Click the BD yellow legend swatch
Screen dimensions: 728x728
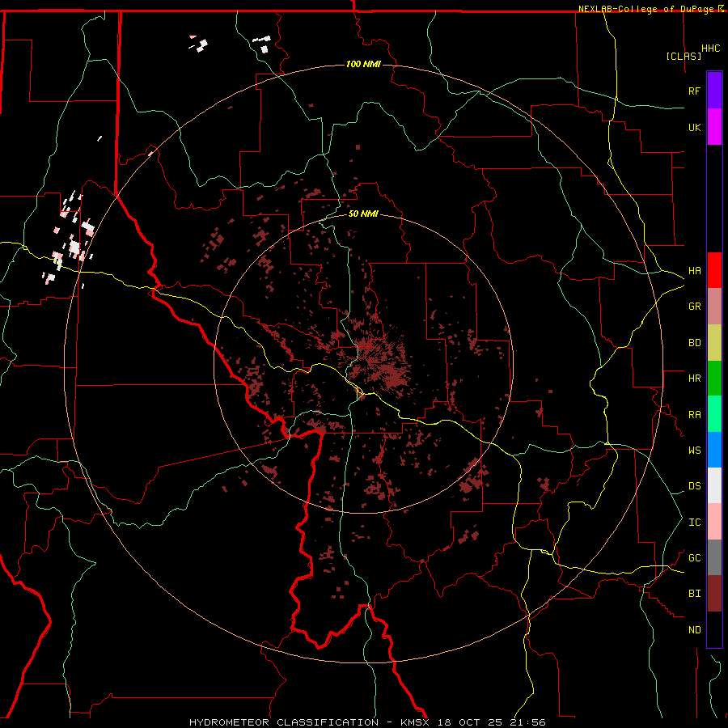pyautogui.click(x=714, y=343)
